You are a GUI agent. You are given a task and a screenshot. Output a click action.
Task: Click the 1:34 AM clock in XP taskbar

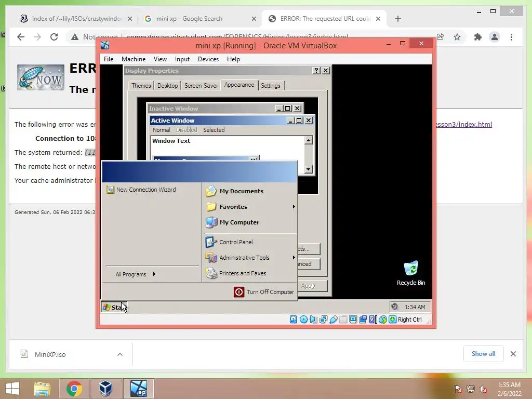pyautogui.click(x=415, y=307)
